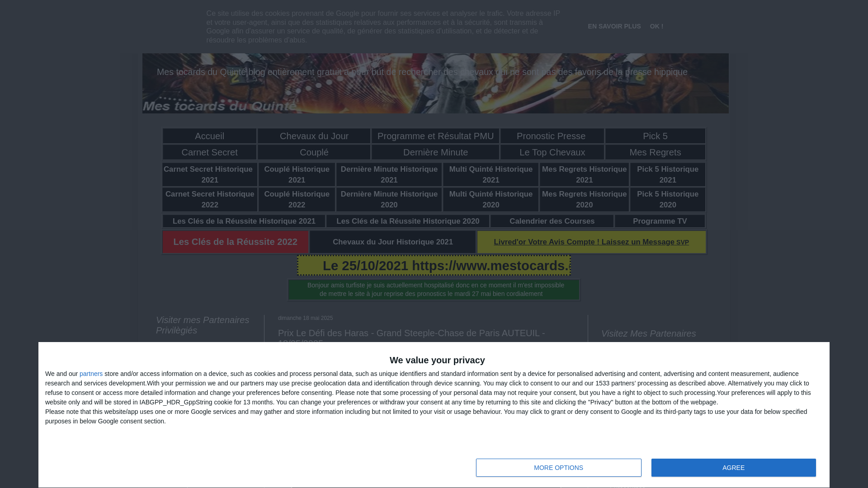Open Mes Regrets menu item
The height and width of the screenshot is (488, 868).
tap(655, 152)
